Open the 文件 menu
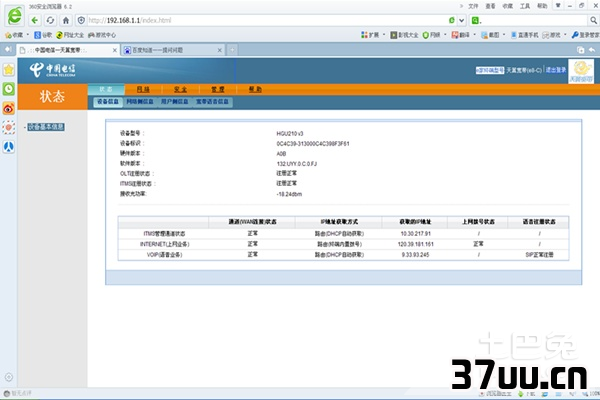The height and width of the screenshot is (400, 600). pos(473,6)
